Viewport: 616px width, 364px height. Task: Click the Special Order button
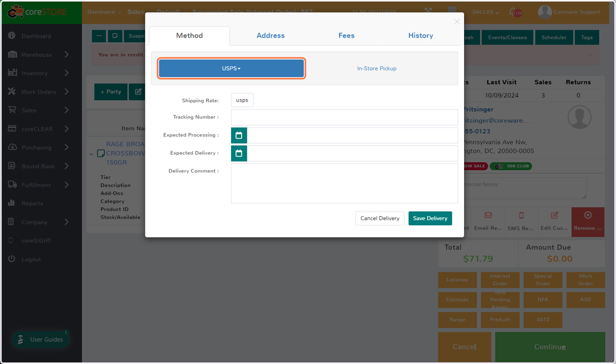coord(543,280)
